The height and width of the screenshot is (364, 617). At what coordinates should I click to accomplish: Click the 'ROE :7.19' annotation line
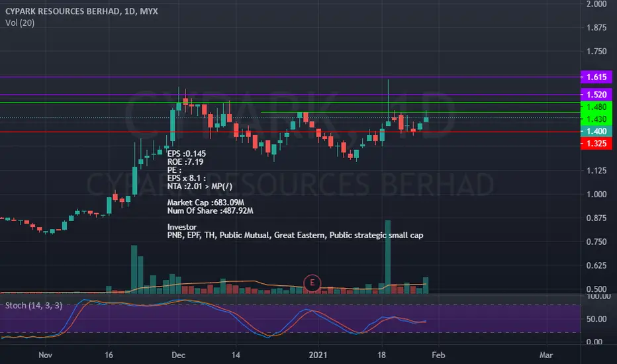pyautogui.click(x=185, y=161)
